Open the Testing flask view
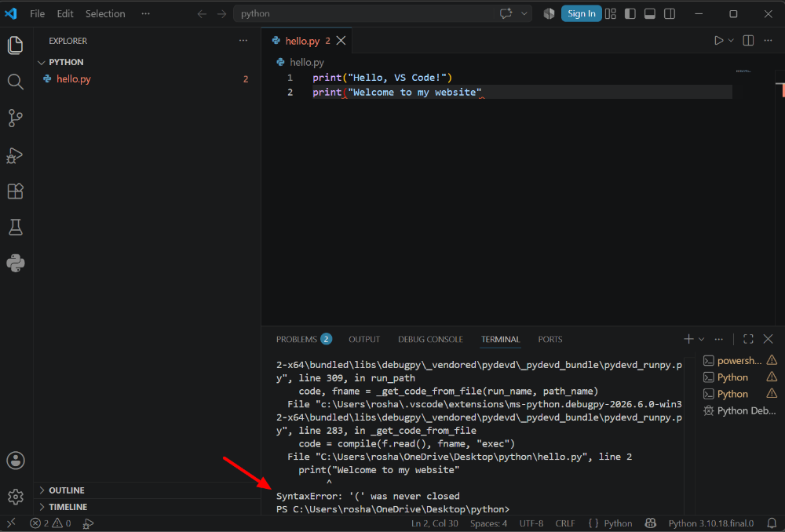 (16, 228)
